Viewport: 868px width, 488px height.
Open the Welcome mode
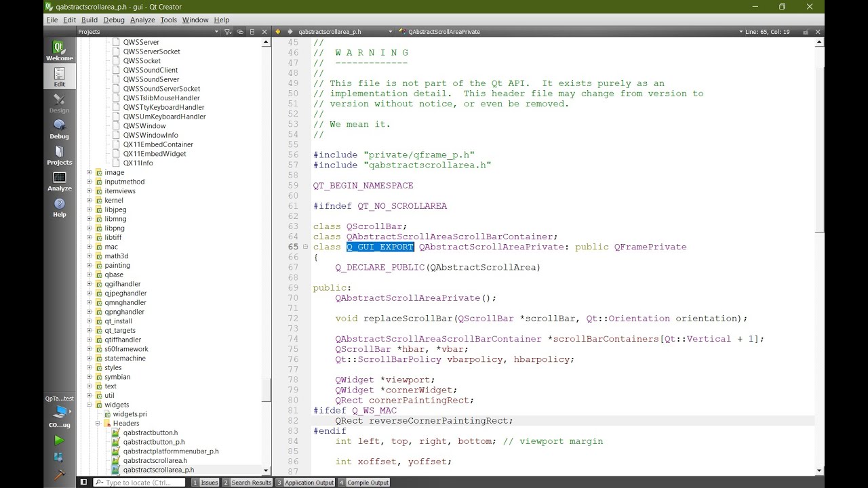click(59, 51)
